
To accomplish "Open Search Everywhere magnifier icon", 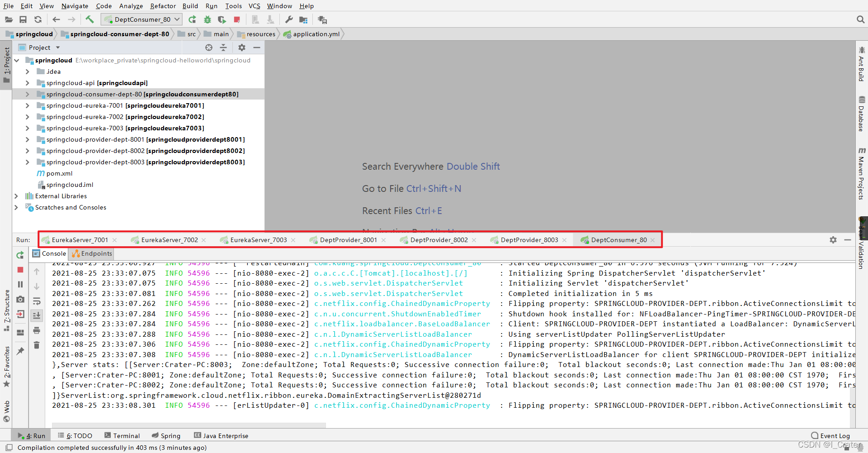I will tap(860, 19).
